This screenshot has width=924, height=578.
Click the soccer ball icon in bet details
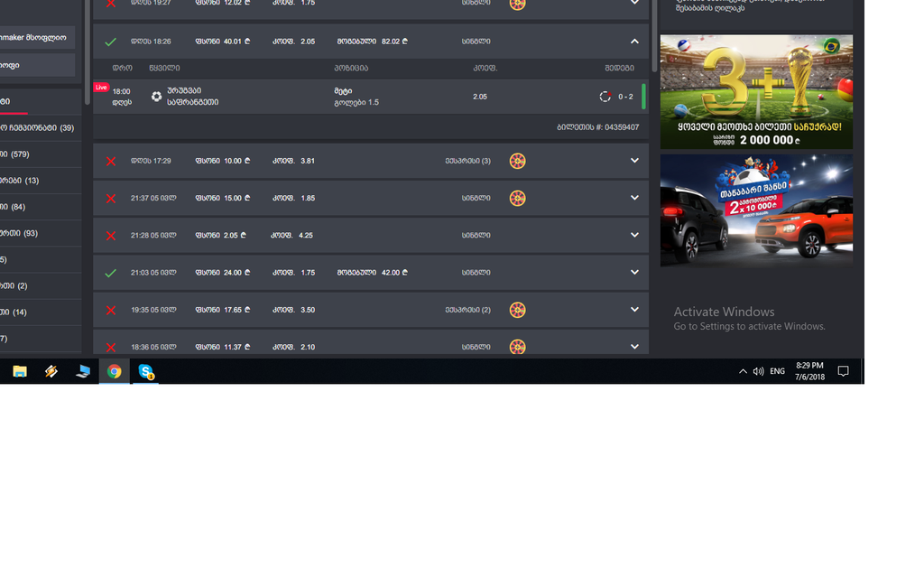(x=156, y=96)
